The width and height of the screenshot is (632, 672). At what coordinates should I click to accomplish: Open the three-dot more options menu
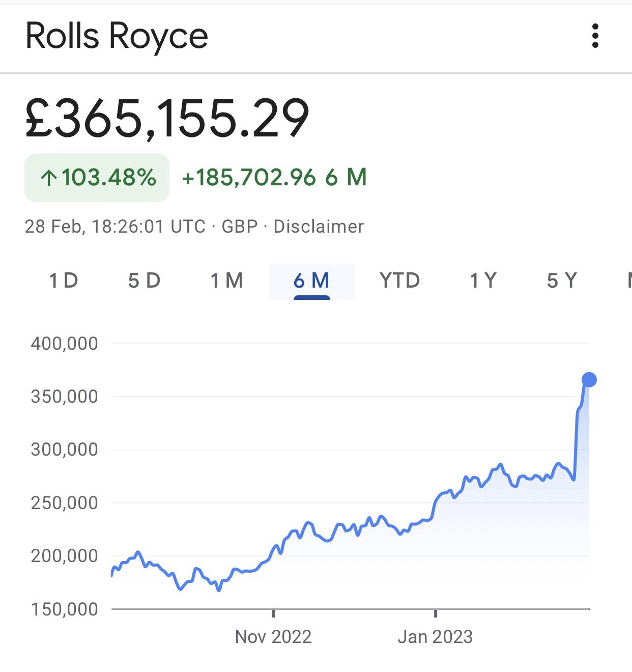(x=595, y=36)
